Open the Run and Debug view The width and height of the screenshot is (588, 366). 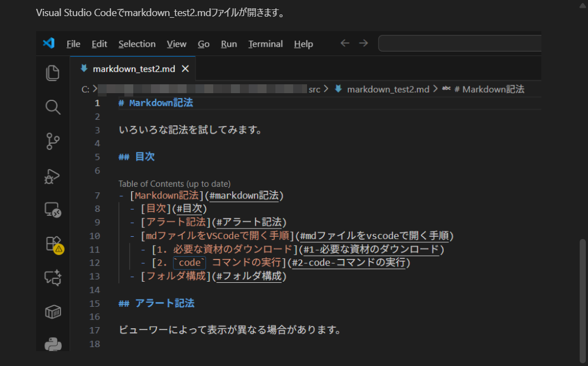pyautogui.click(x=53, y=176)
